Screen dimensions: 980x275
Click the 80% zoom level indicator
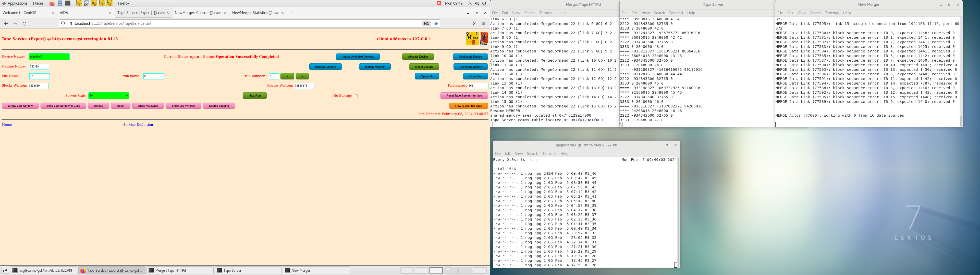426,23
